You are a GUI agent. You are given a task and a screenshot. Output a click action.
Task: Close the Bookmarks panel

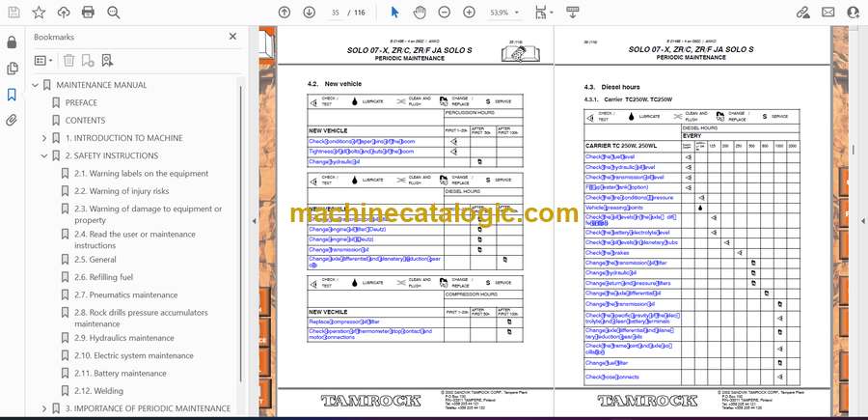232,37
